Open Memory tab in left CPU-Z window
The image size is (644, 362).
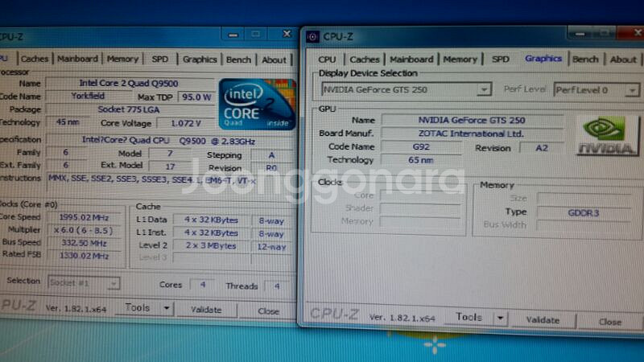[x=122, y=59]
